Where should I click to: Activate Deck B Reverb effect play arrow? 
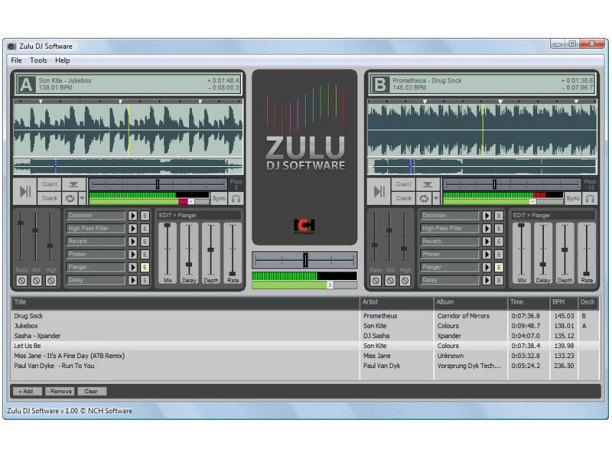(487, 241)
